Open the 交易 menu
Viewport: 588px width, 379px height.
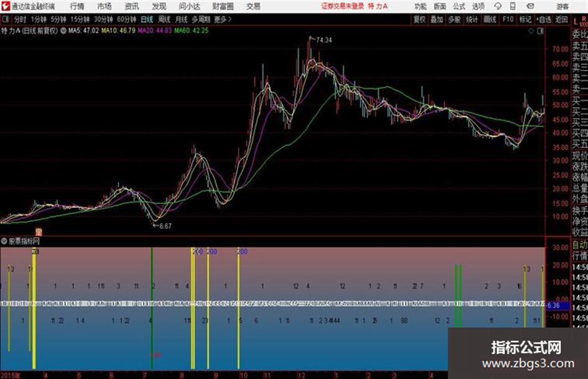tap(253, 6)
